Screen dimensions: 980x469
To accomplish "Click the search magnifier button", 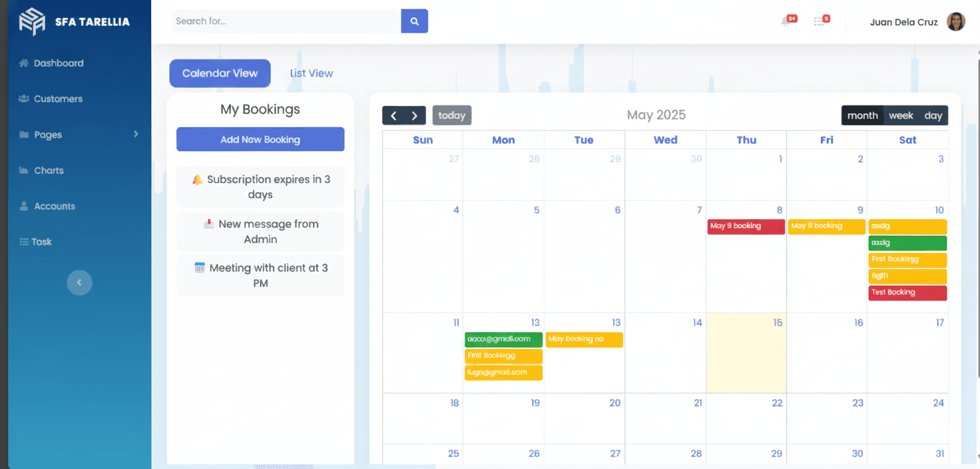I will [414, 21].
